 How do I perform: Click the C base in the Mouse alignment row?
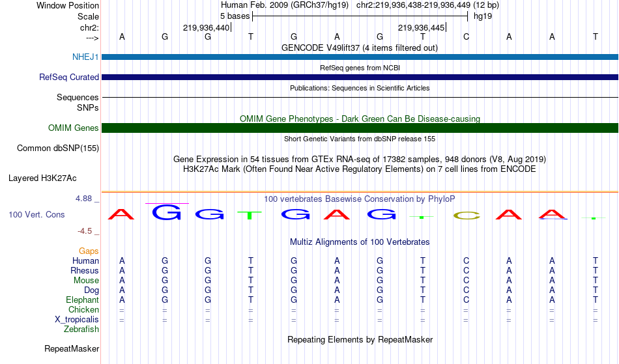pyautogui.click(x=467, y=281)
